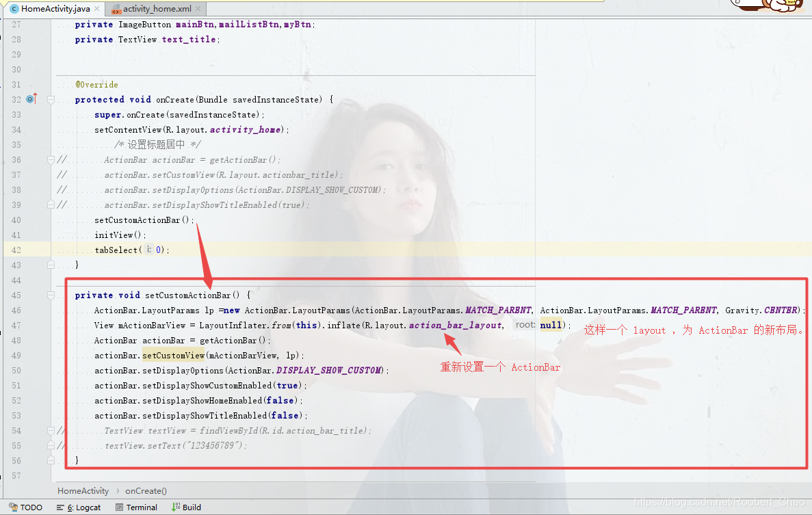Click the override gutter icon on line 32
Viewport: 812px width, 515px height.
coord(31,98)
